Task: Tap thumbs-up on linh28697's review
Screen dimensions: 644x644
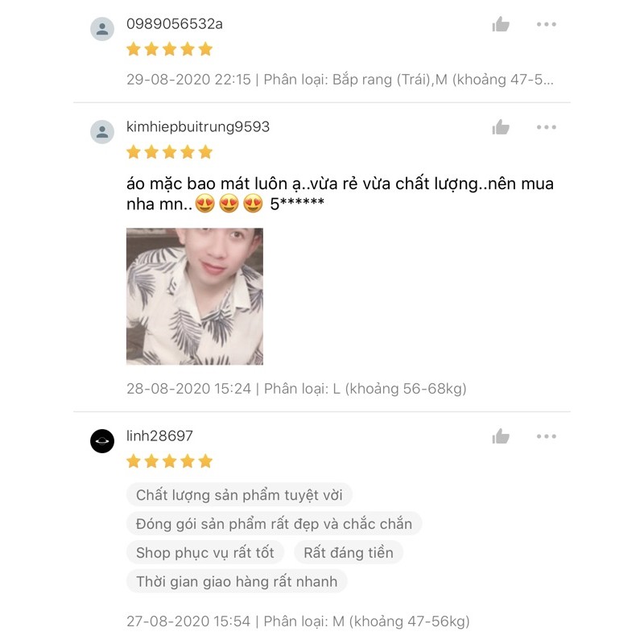Action: [501, 436]
